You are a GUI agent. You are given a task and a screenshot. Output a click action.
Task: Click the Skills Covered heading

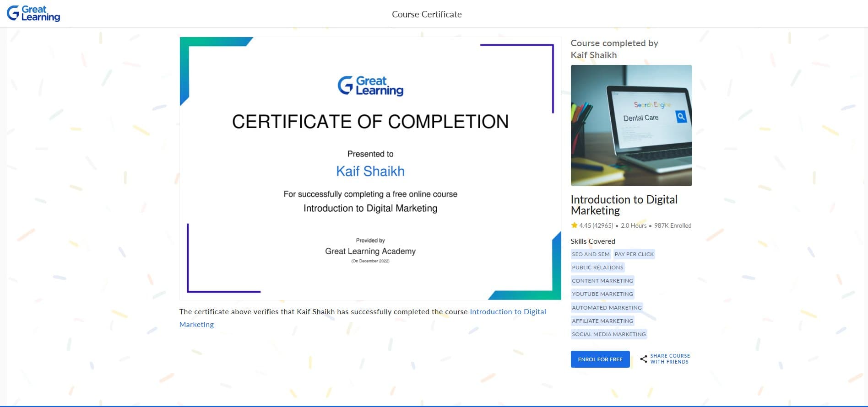coord(593,241)
